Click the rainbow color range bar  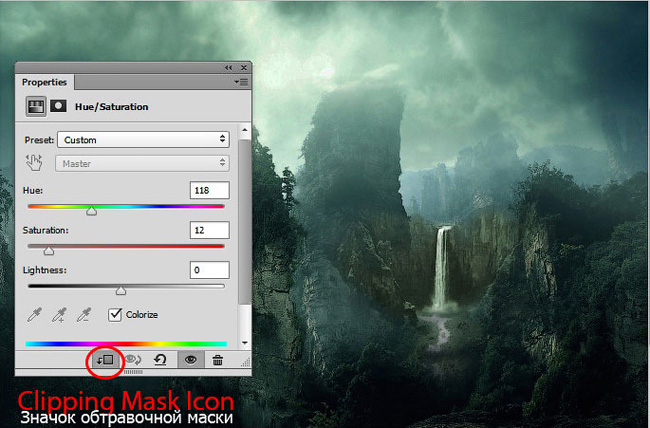pyautogui.click(x=126, y=344)
